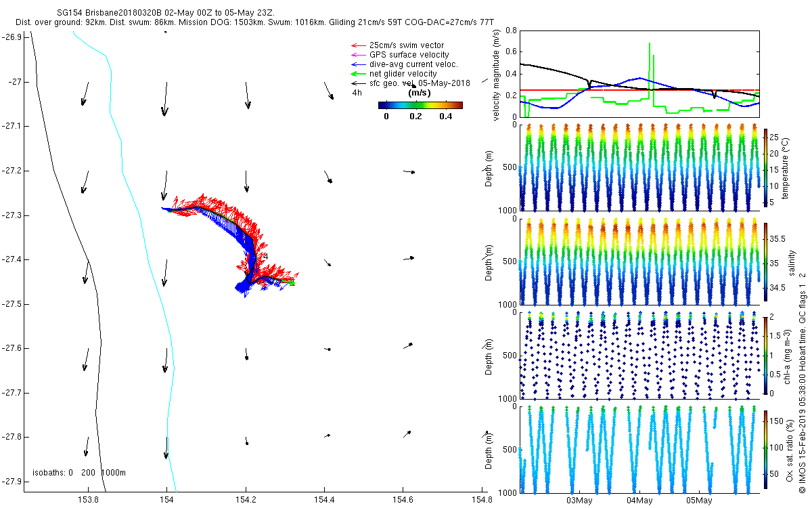
Task: Click the velocity (m/s) colorbar in the legend
Action: [420, 105]
